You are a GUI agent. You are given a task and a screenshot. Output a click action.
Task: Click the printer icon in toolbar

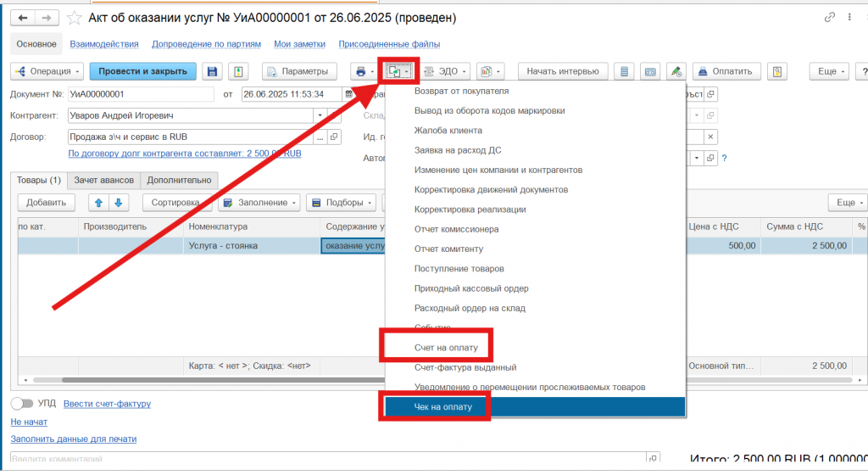[x=364, y=72]
